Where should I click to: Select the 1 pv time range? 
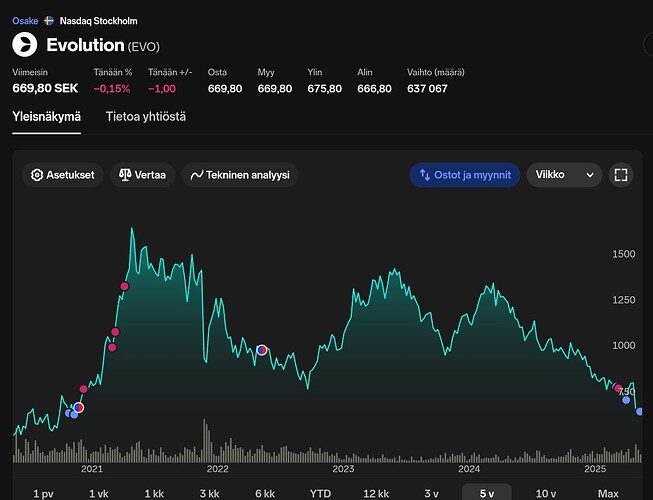click(x=43, y=494)
